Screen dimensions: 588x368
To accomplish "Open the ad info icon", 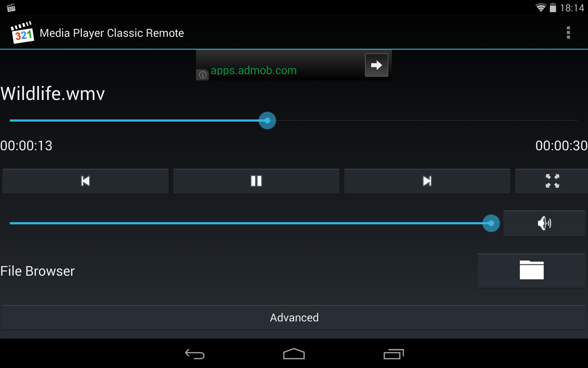I will click(202, 75).
